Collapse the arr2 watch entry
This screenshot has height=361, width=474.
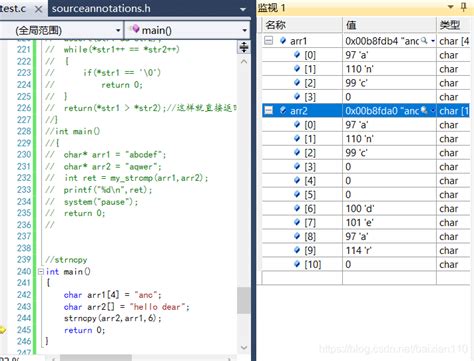pyautogui.click(x=268, y=110)
